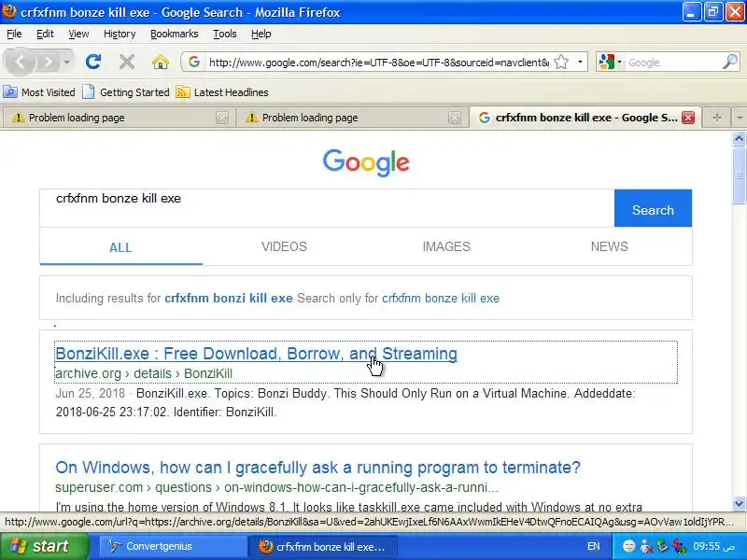
Task: Select the VIDEOS results tab
Action: tap(284, 246)
